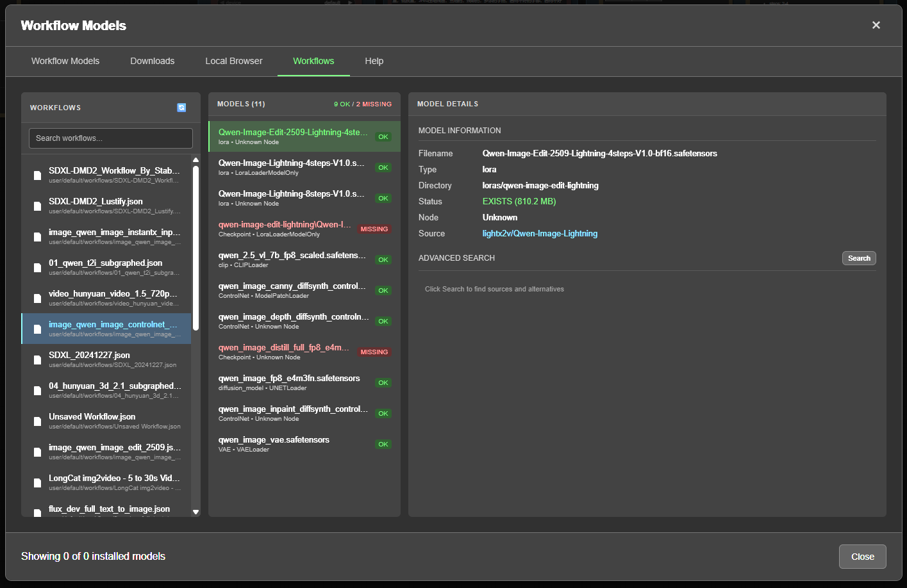Click directory value loras/qwen-image-edit-lightning

coord(540,185)
